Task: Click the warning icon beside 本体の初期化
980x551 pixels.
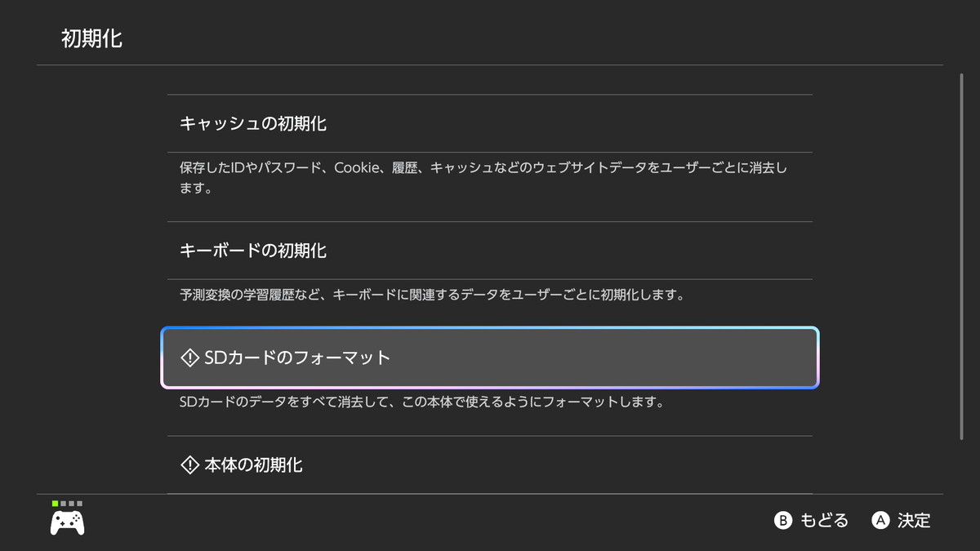Action: 189,465
